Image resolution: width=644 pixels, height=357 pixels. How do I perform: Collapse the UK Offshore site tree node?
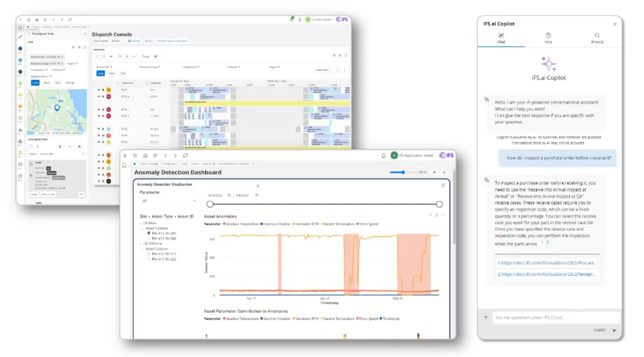(140, 244)
